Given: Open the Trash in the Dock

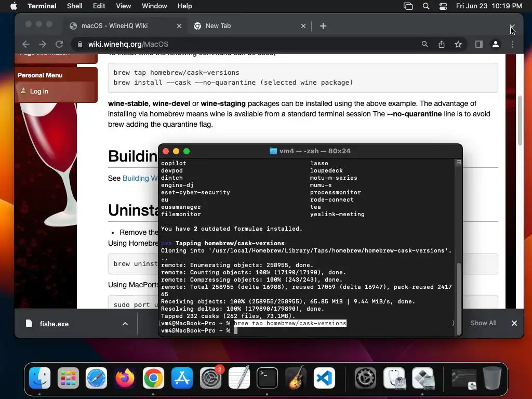Looking at the screenshot, I should tap(493, 378).
